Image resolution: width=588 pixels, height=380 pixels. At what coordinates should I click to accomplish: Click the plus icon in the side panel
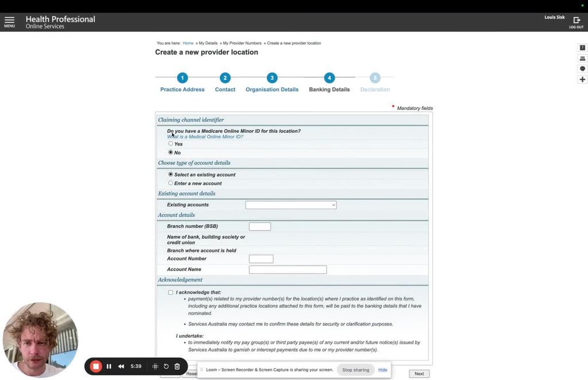tap(582, 79)
